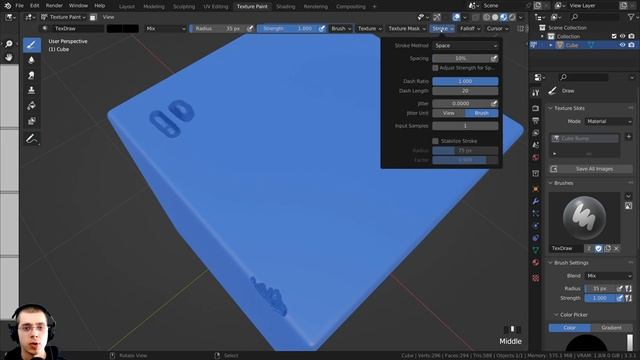The width and height of the screenshot is (640, 360).
Task: Open Texture properties tab
Action: [536, 278]
